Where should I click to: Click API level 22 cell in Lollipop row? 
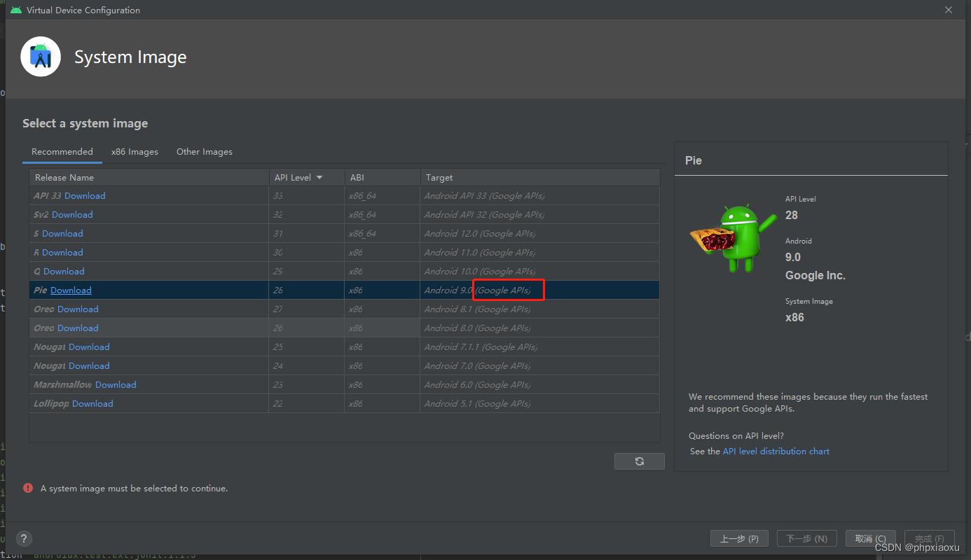coord(307,404)
